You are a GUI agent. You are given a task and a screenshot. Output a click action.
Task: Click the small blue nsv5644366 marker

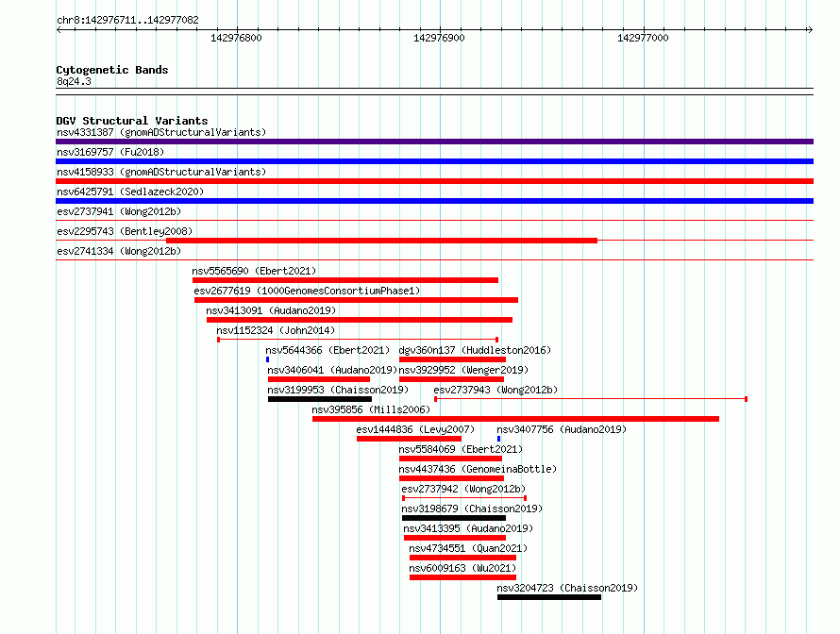[x=267, y=359]
